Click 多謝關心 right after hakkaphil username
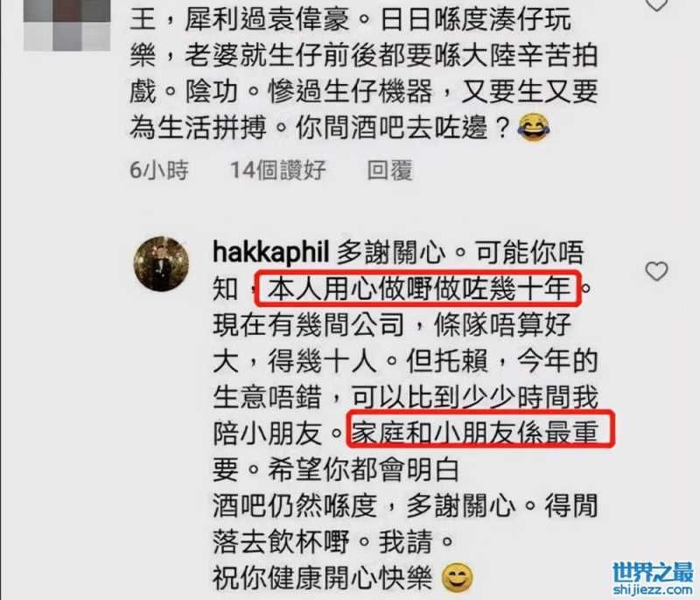 pos(390,253)
